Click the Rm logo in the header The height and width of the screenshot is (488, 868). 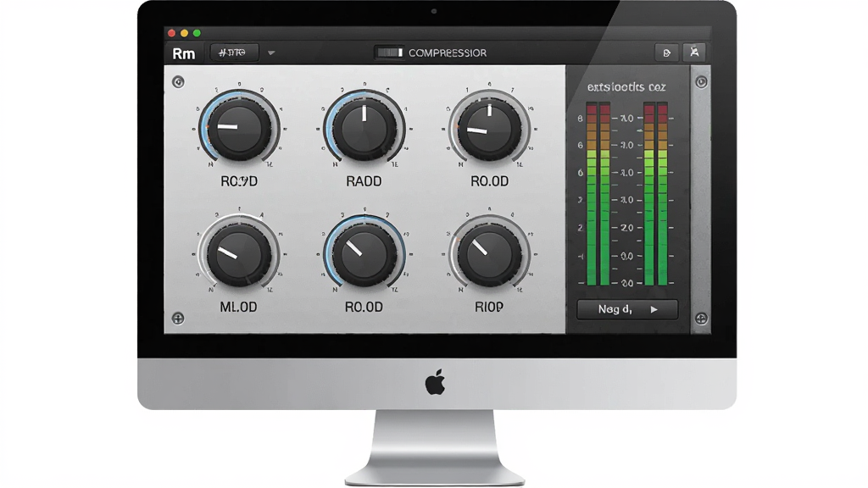[x=184, y=53]
